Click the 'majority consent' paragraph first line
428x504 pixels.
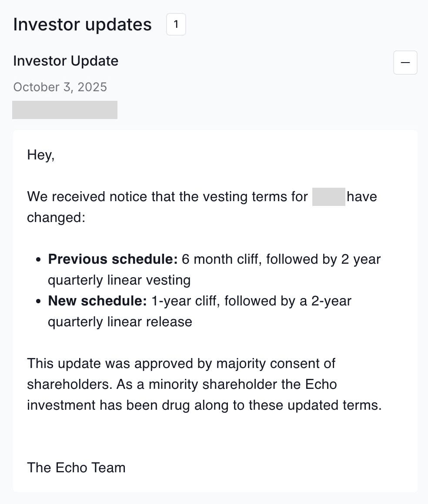[181, 363]
